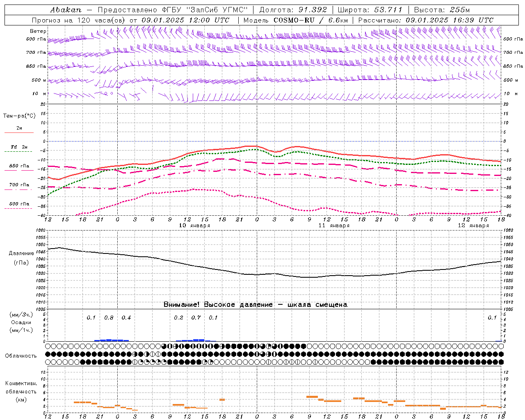The image size is (525, 420).
Task: Click the "Давление" pressure panel label
Action: (21, 253)
